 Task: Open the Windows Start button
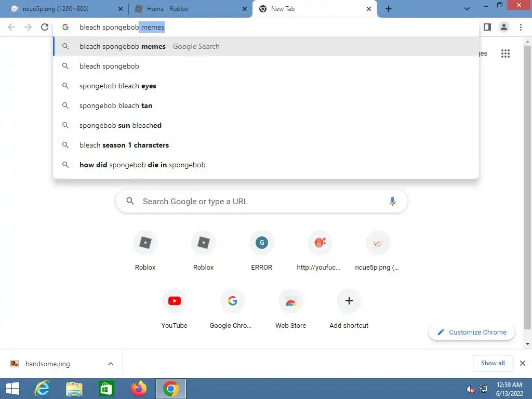12,389
